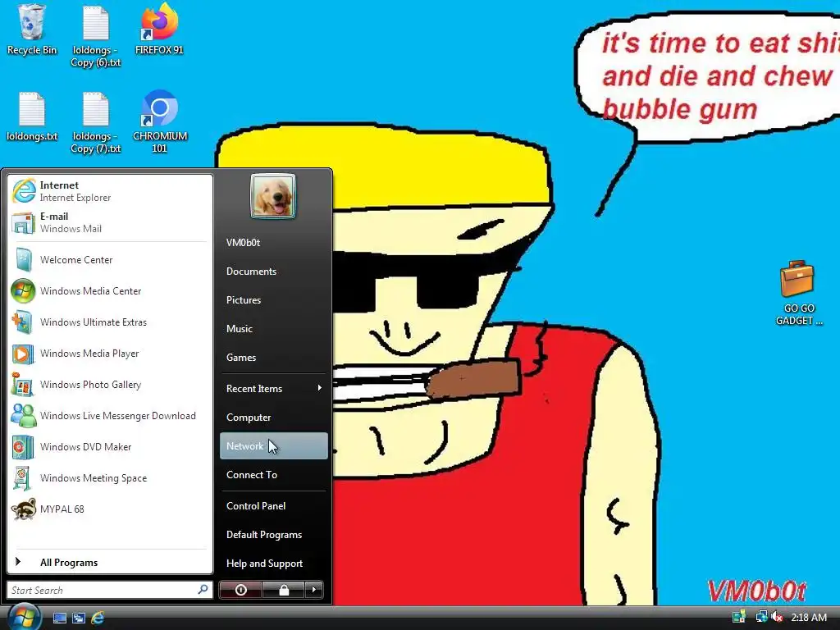Click the 2:18 AM clock
840x630 pixels.
click(x=808, y=618)
